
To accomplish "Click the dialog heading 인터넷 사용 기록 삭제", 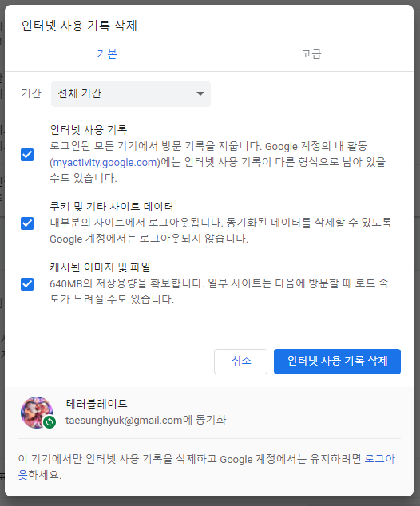I will tap(79, 26).
